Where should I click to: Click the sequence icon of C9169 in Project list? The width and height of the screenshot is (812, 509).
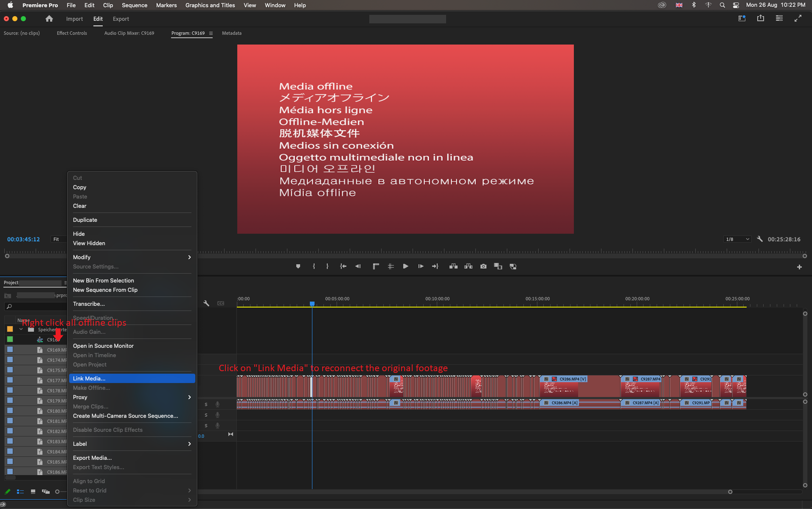pos(40,340)
